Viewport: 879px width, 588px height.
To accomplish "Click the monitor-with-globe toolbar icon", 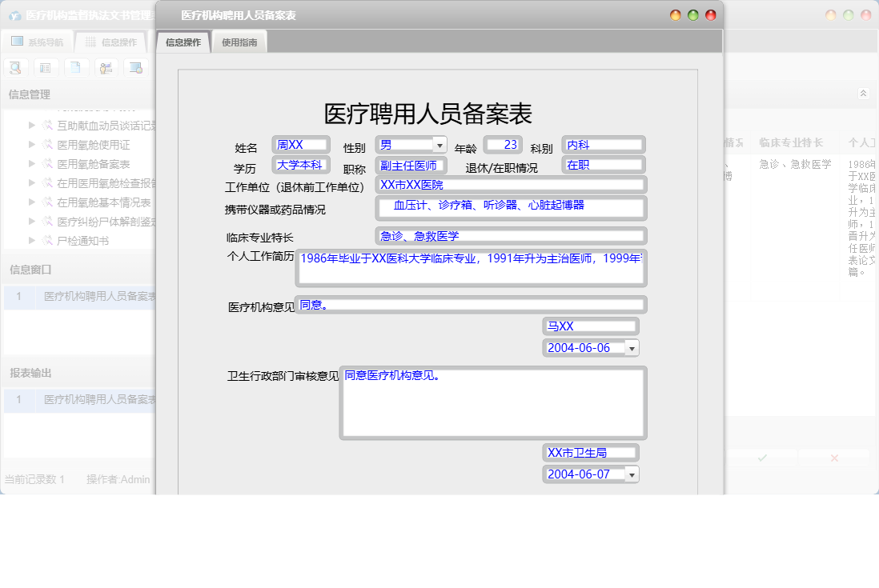I will tap(137, 67).
